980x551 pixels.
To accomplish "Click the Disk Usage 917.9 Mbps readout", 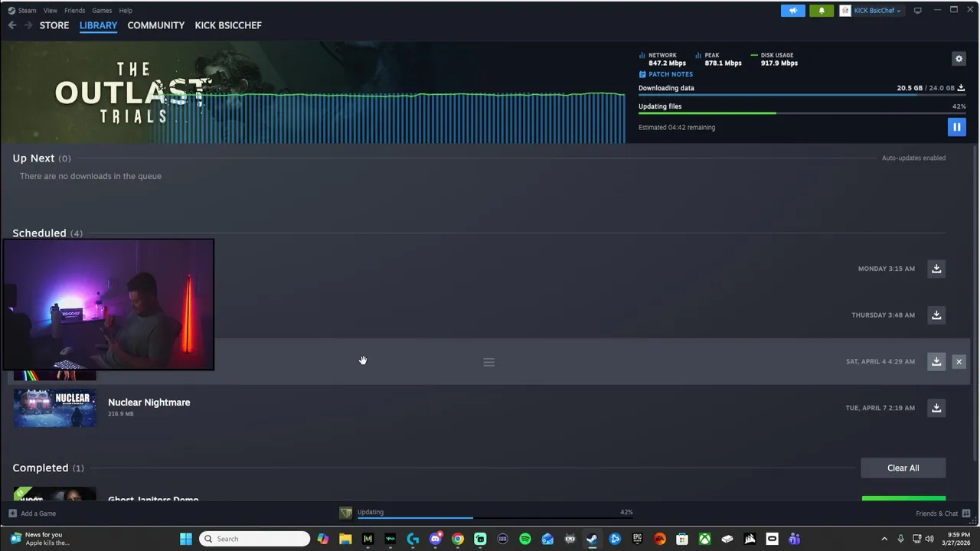I will click(775, 59).
